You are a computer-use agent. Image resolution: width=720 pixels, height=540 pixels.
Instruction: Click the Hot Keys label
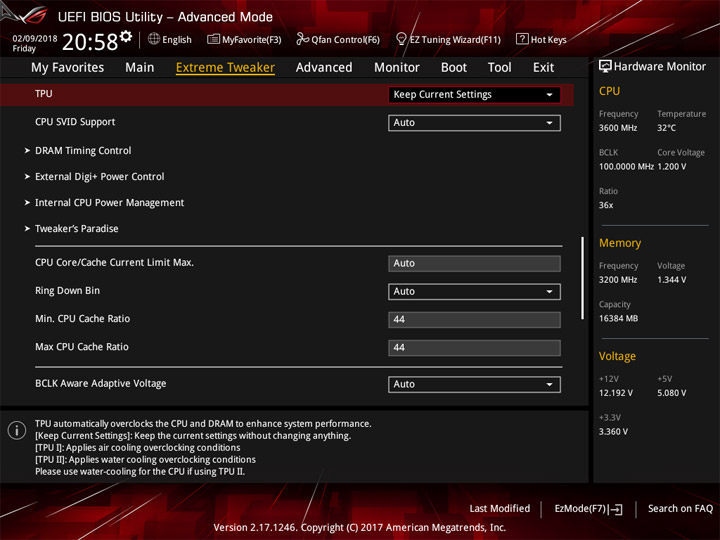pos(548,39)
